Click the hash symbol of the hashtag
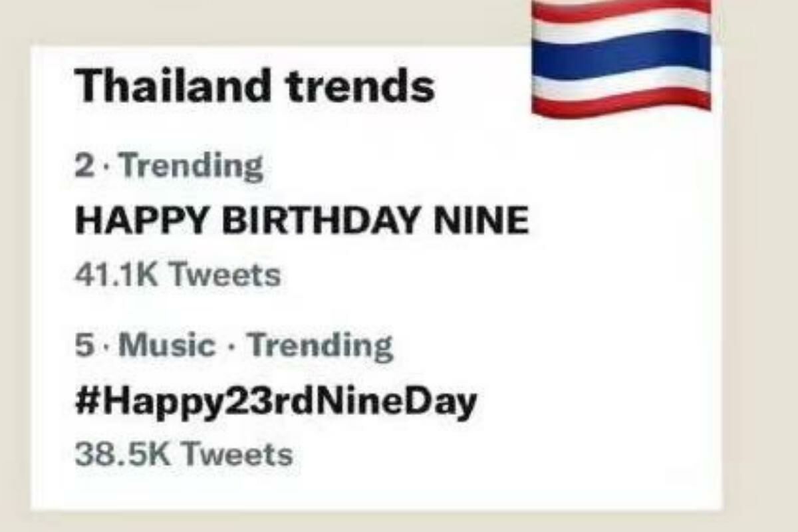Screen dimensions: 798x532 click(x=85, y=402)
